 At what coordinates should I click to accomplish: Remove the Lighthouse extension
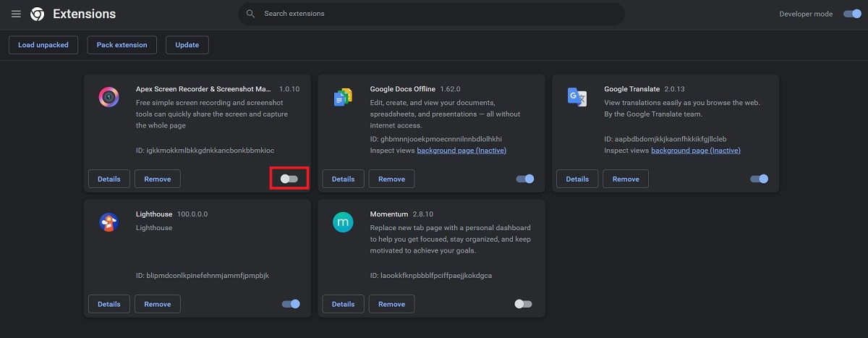pyautogui.click(x=158, y=304)
